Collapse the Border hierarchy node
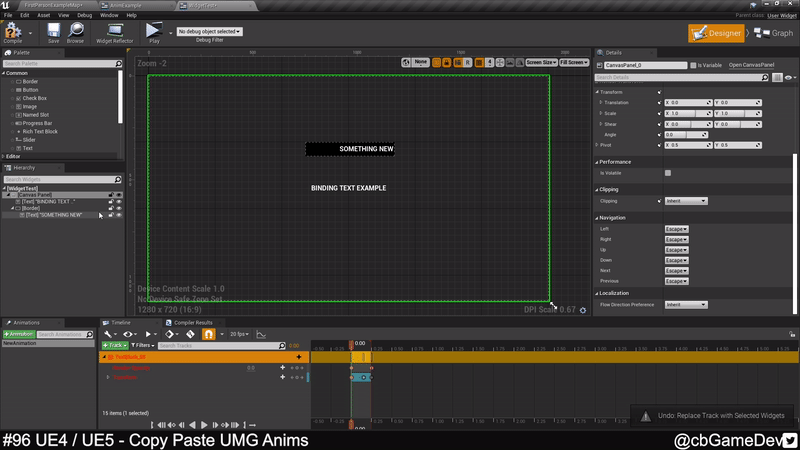 point(13,208)
